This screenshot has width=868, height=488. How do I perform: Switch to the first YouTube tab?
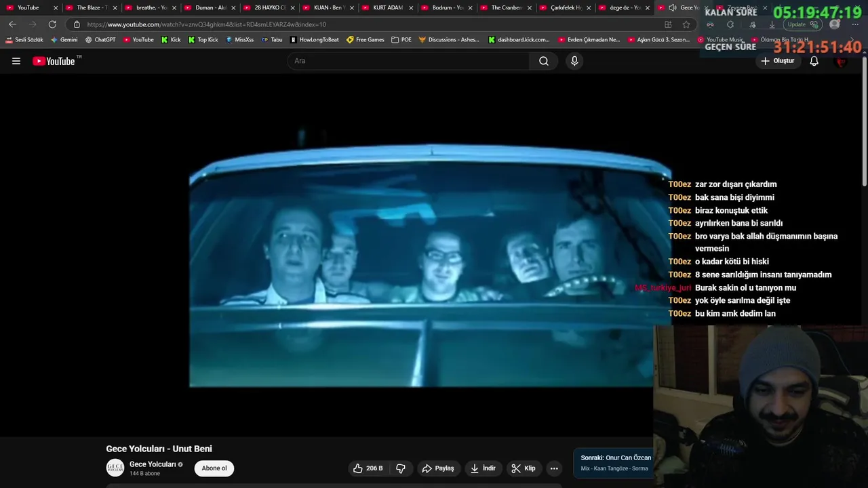31,7
